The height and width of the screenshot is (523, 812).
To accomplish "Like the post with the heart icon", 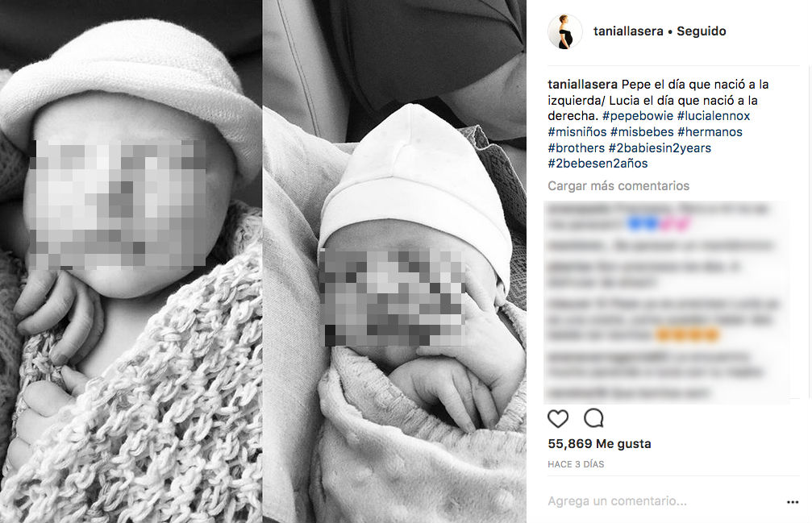I will 558,418.
